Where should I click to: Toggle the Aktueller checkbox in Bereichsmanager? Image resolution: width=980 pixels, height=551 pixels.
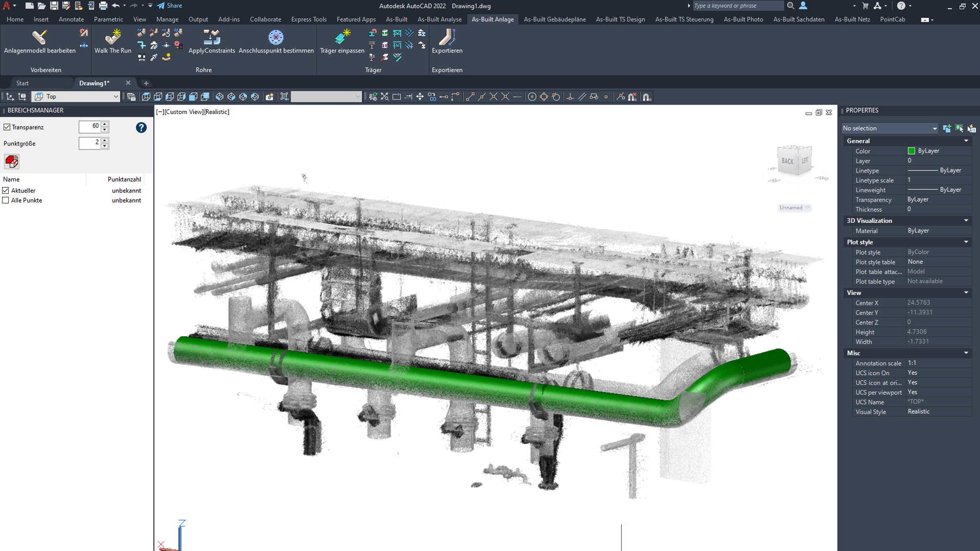pyautogui.click(x=6, y=190)
